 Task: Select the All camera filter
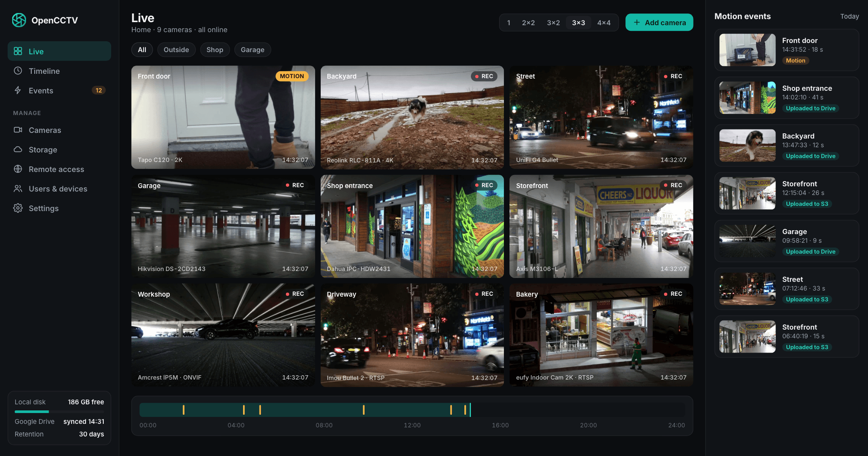(x=142, y=50)
